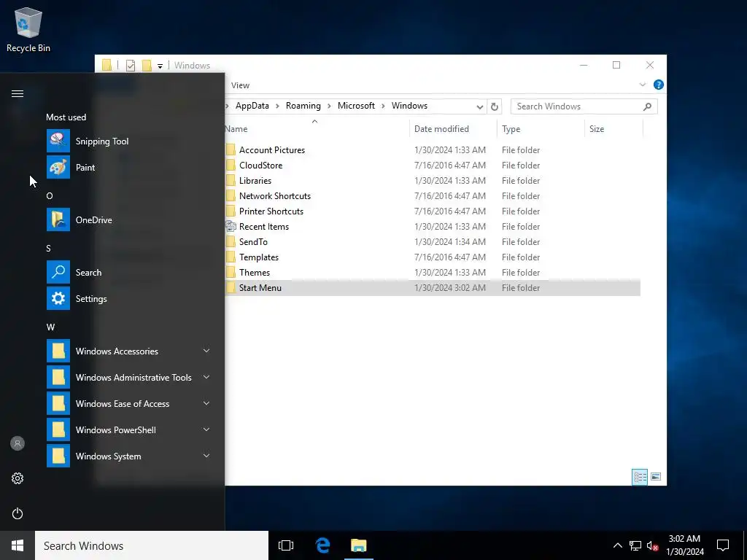Expand the Windows Ease of Access chevron
This screenshot has width=747, height=560.
click(206, 403)
